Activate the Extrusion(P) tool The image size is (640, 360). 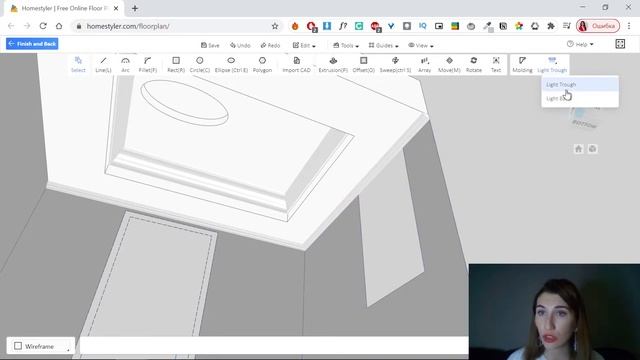pyautogui.click(x=333, y=64)
